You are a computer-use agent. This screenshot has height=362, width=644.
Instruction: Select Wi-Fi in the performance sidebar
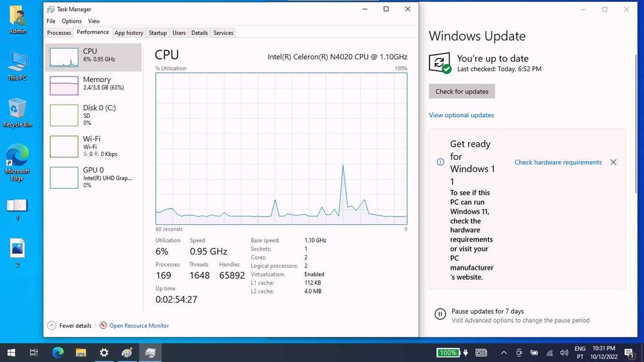pos(93,146)
